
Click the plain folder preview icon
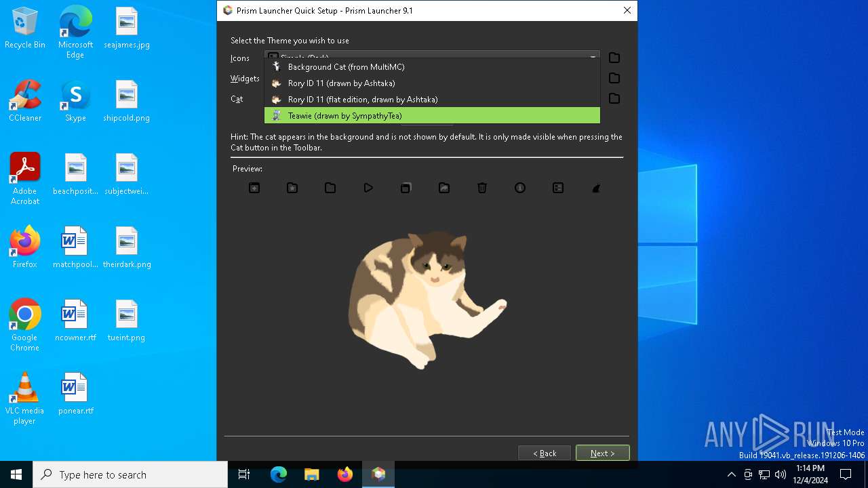330,188
